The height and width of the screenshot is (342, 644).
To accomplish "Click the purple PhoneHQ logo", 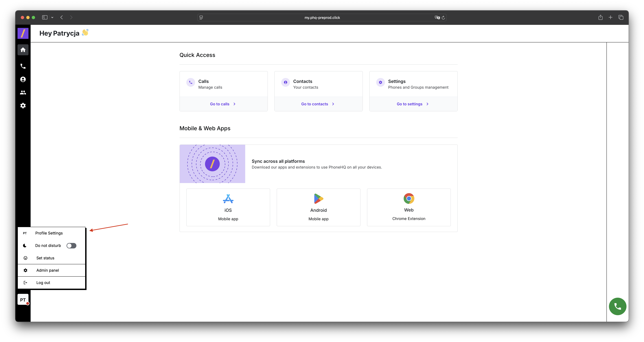I will point(23,33).
